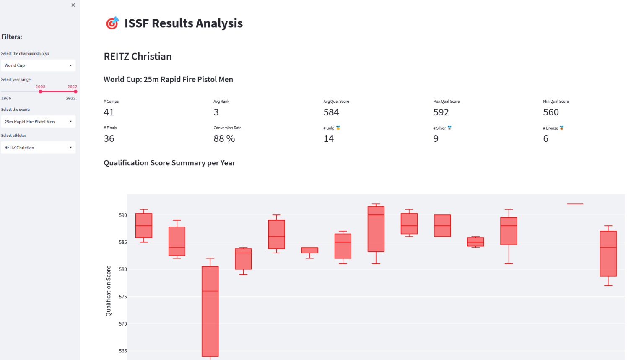This screenshot has width=644, height=360.
Task: Open the championship dropdown showing World Cup
Action: point(38,65)
